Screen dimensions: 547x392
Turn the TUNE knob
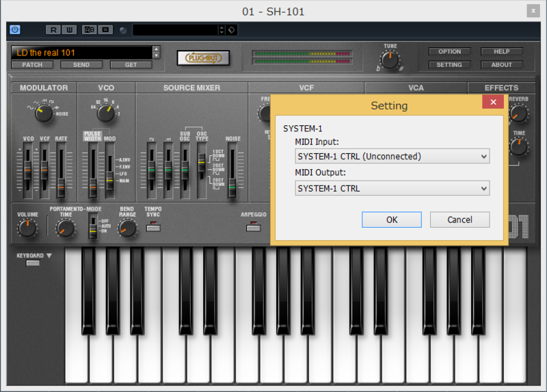tap(390, 60)
